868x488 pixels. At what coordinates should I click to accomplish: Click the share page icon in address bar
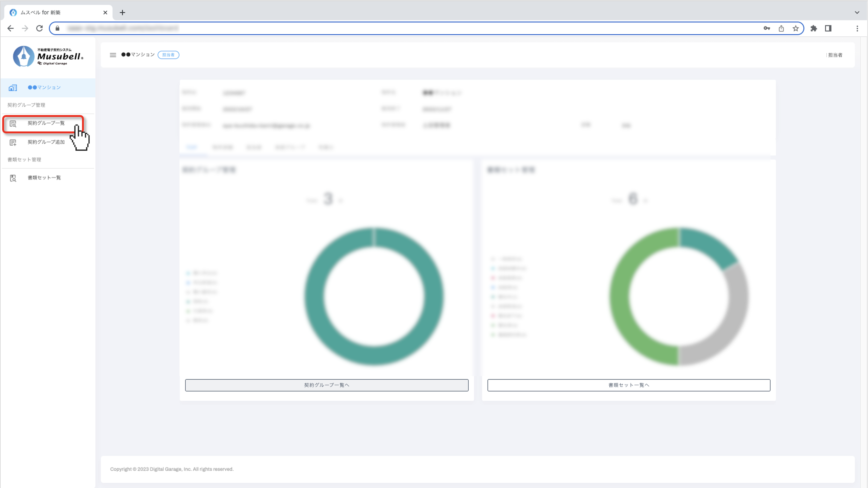tap(781, 28)
